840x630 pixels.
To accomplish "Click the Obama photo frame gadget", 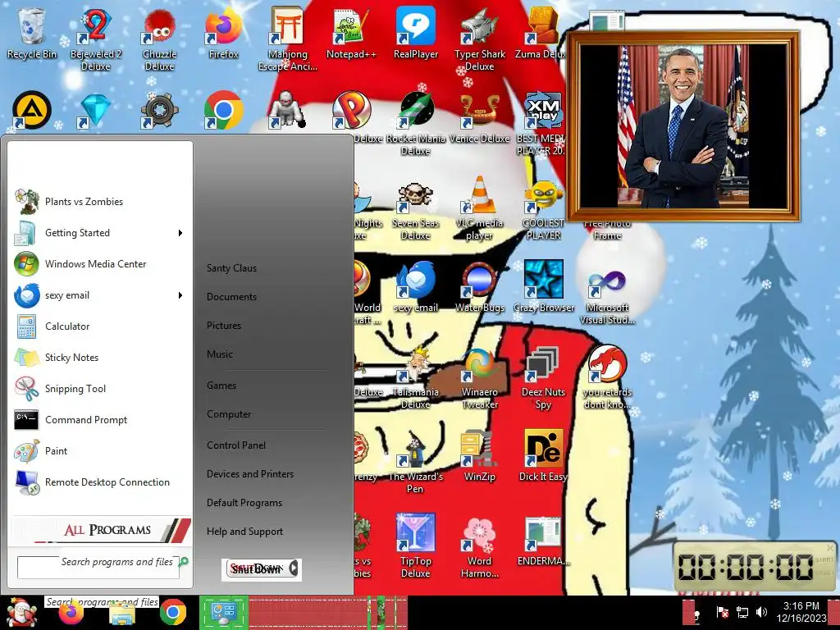I will (683, 126).
